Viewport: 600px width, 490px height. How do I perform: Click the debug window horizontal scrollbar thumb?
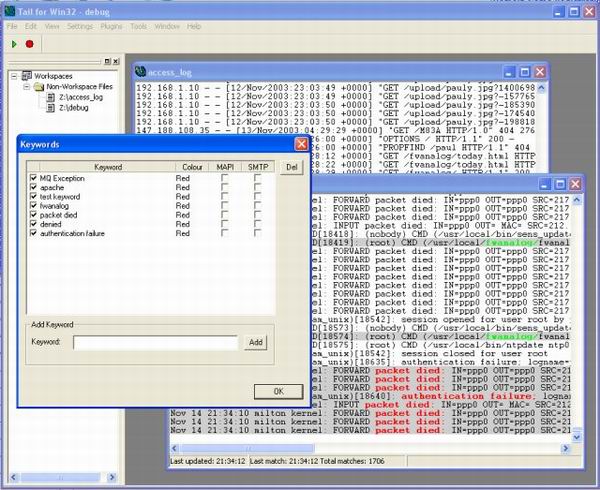click(247, 448)
